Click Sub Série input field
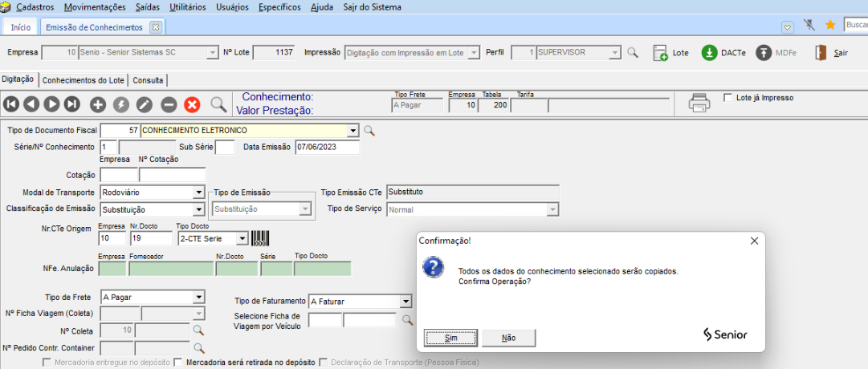Screen dimensions: 868x369 pyautogui.click(x=225, y=147)
